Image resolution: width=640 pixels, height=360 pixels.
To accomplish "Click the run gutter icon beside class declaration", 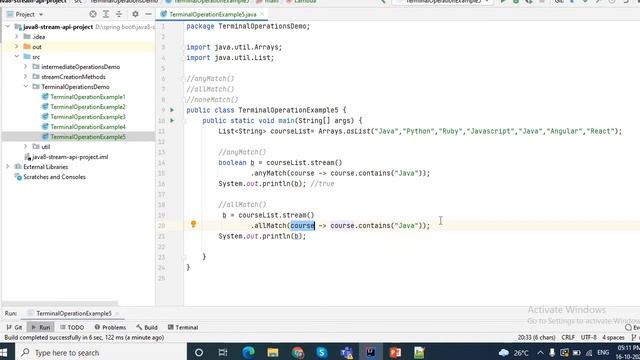I will click(x=172, y=110).
